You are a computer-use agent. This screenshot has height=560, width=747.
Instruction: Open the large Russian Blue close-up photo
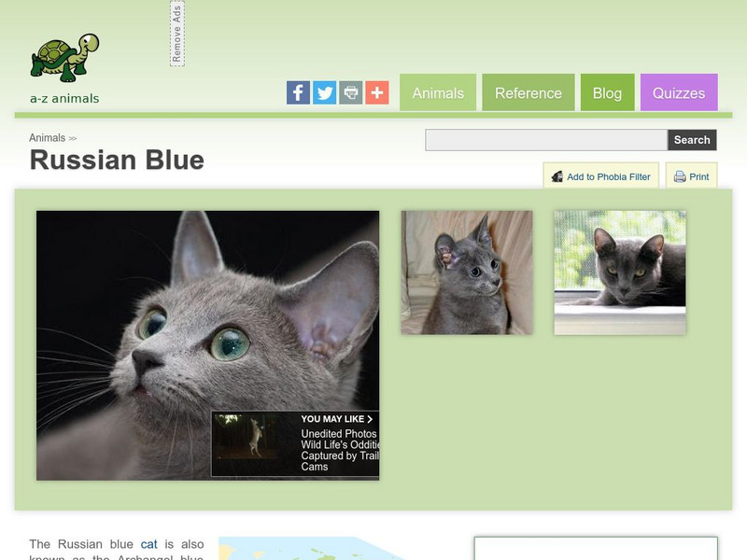click(x=207, y=345)
